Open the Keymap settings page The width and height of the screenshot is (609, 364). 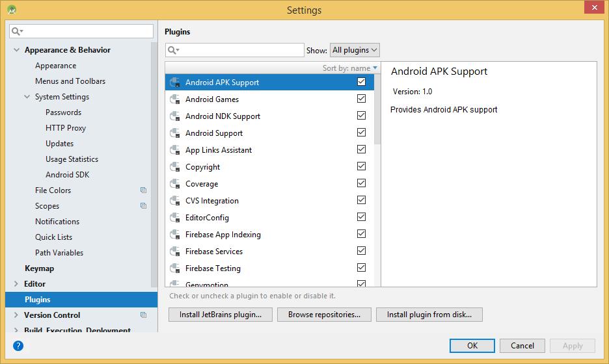pos(39,268)
